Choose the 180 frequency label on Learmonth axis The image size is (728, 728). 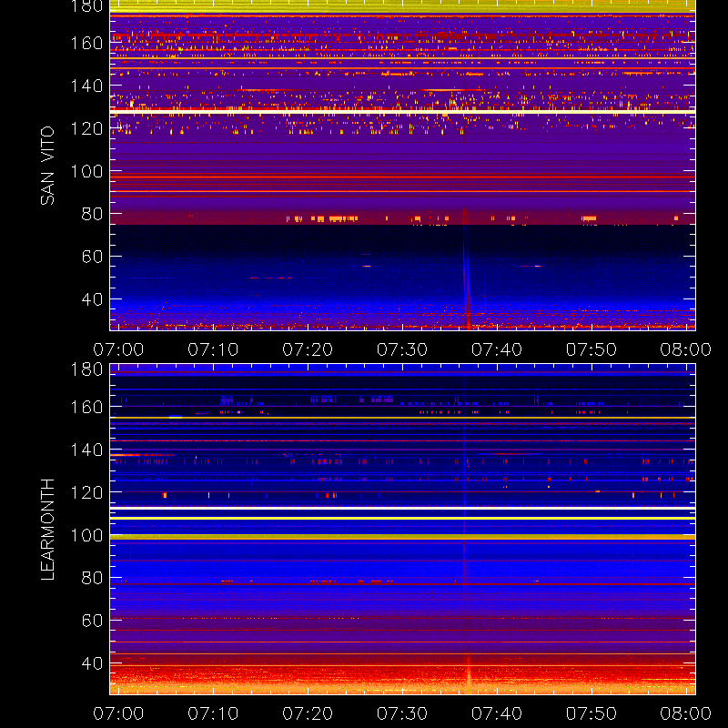[x=86, y=369]
